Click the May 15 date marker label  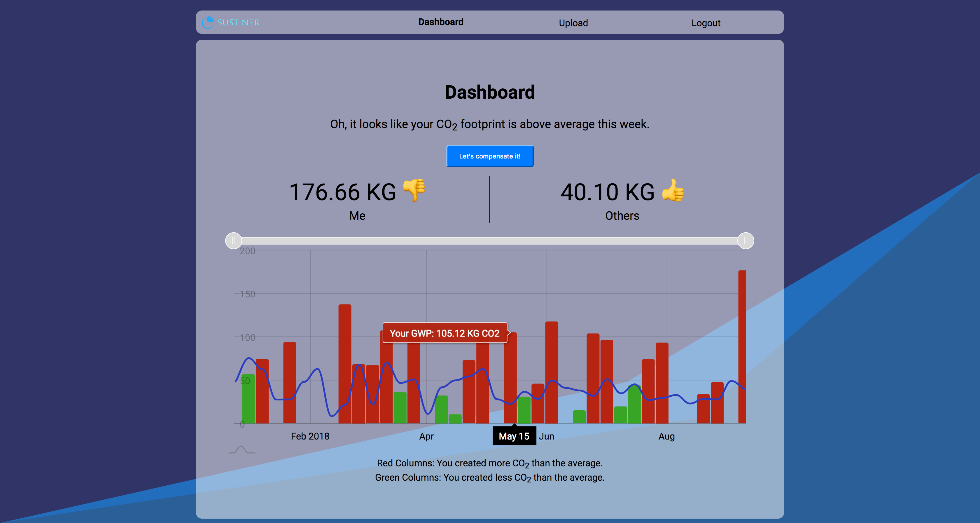click(514, 436)
